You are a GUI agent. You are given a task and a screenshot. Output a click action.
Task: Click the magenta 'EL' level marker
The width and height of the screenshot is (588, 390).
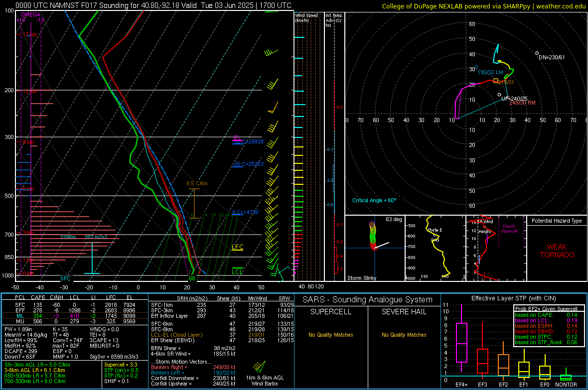click(x=237, y=137)
